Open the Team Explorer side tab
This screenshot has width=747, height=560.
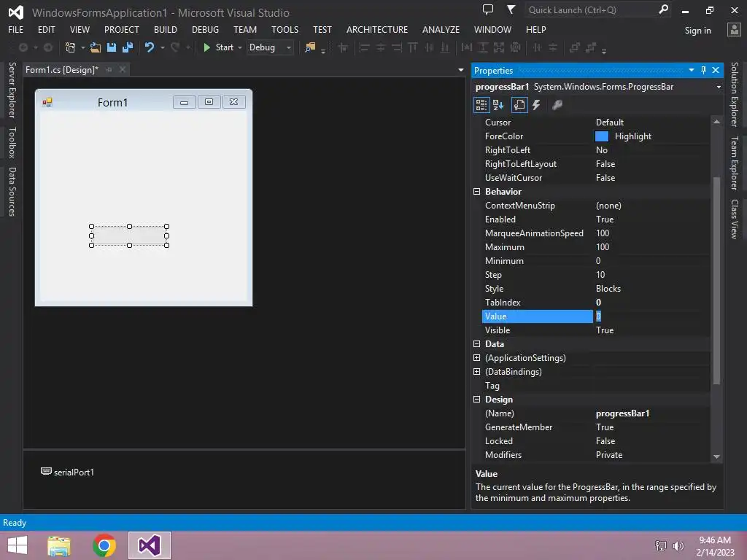pos(735,163)
